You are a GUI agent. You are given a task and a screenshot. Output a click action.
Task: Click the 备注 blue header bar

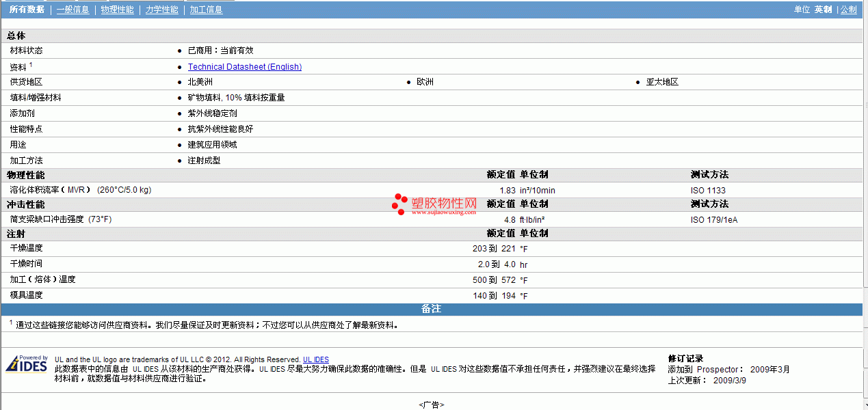click(x=432, y=310)
